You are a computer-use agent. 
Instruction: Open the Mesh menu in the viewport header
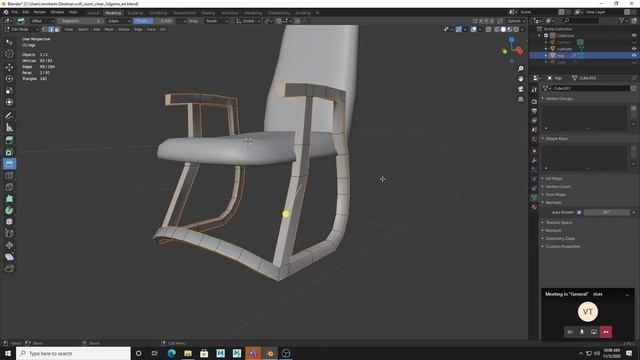tap(109, 29)
